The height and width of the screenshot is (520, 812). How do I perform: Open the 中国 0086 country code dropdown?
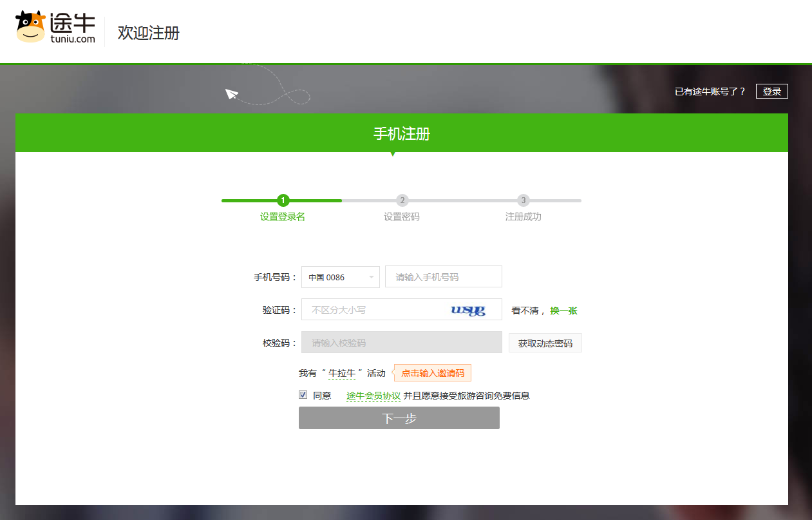pos(340,277)
